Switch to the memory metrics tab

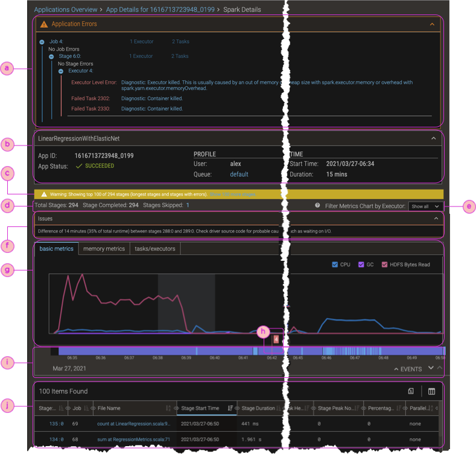tap(104, 249)
